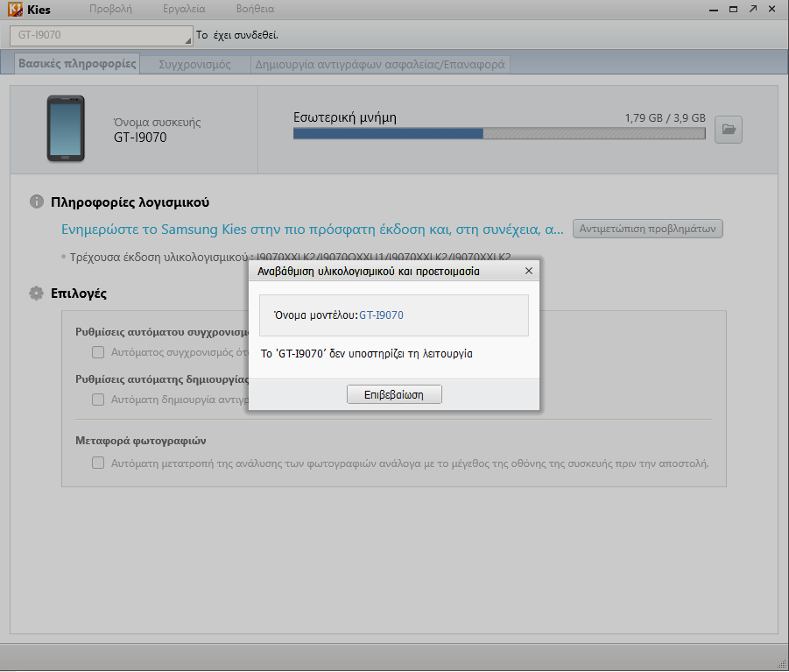
Task: Click the 1,79 GB / 3,9 GB text
Action: (x=665, y=117)
